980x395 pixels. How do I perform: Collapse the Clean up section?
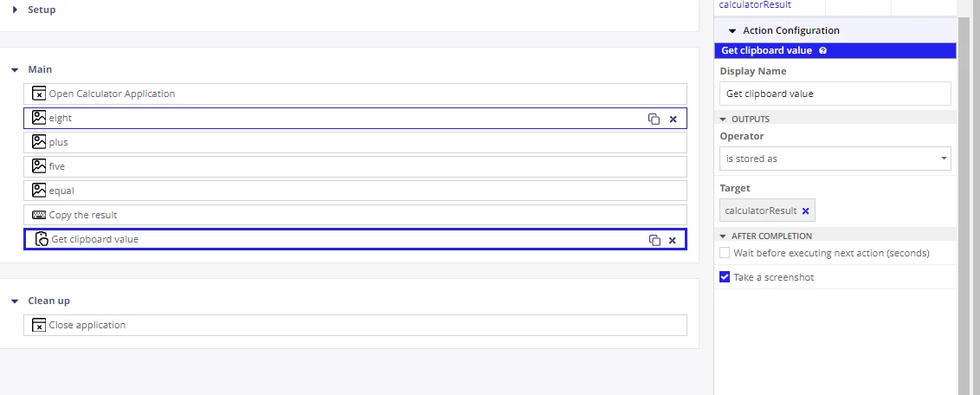click(15, 301)
